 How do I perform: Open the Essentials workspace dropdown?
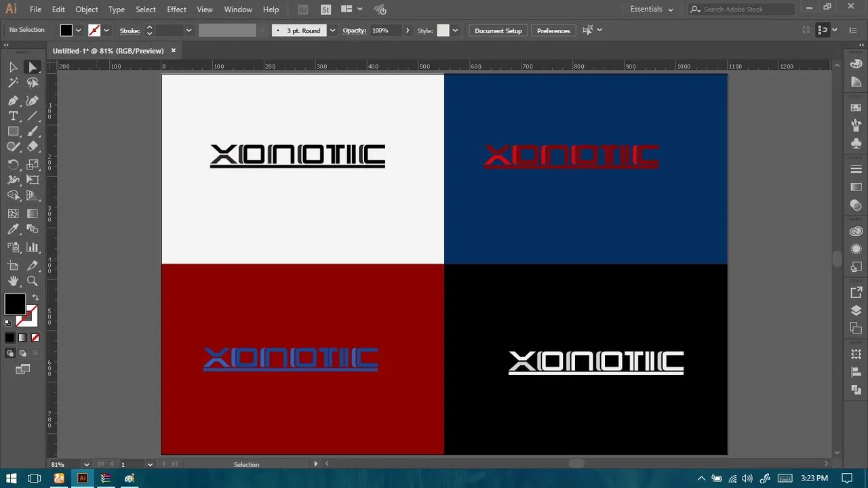[652, 9]
